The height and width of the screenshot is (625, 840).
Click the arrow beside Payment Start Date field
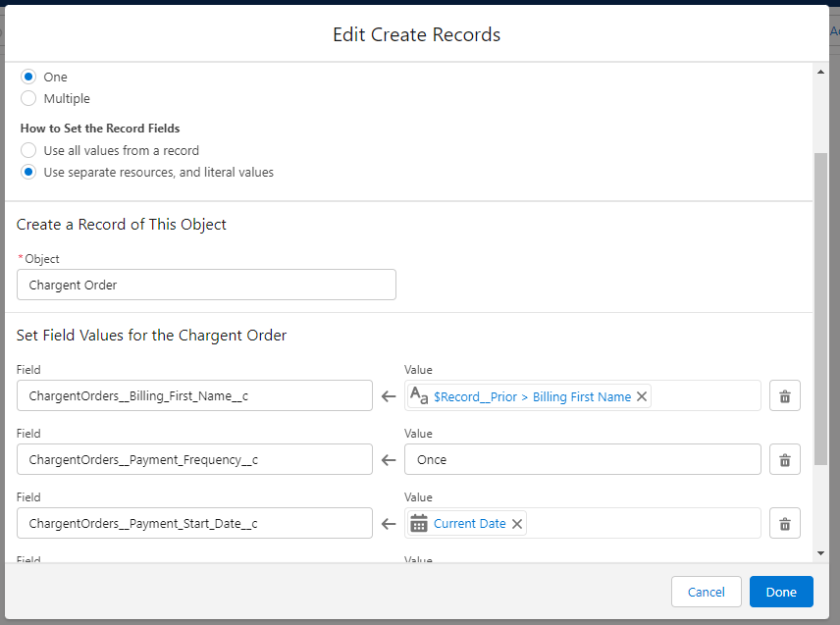click(388, 523)
